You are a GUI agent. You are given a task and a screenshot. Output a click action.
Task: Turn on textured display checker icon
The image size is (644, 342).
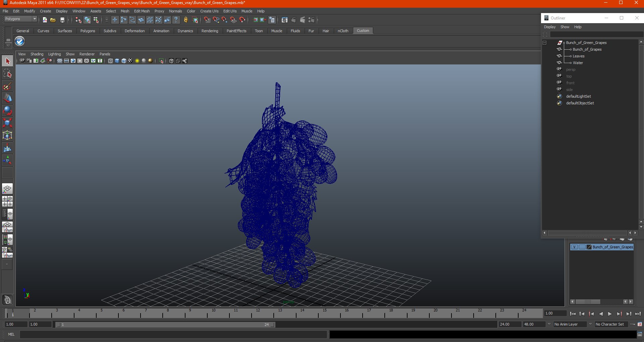pos(130,61)
